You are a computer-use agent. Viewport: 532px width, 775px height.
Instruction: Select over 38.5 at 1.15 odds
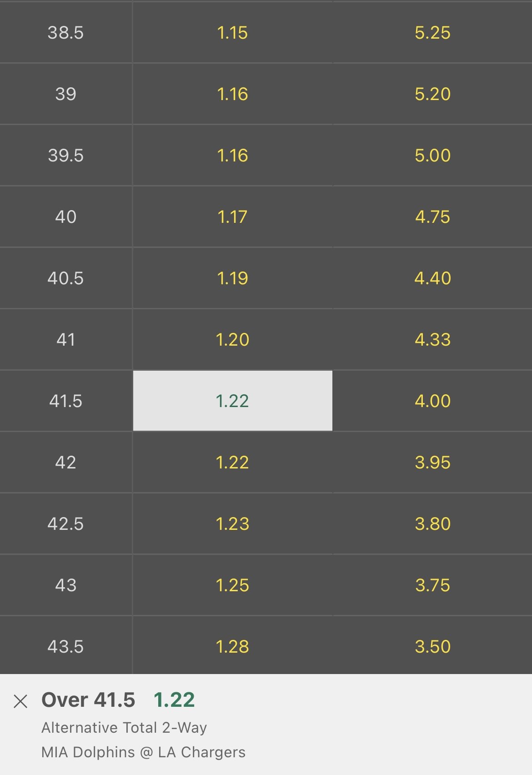(x=232, y=33)
